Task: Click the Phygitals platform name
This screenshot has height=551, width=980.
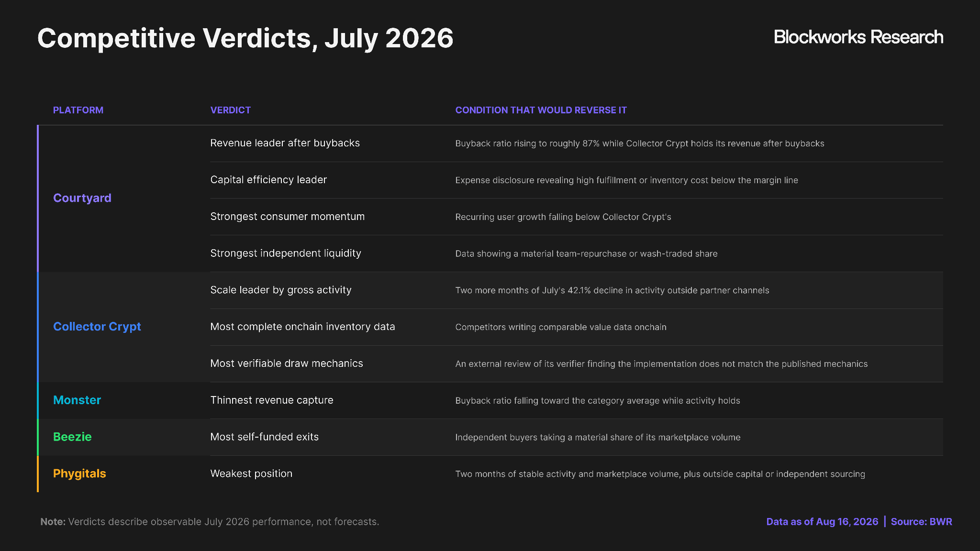Action: [x=79, y=474]
